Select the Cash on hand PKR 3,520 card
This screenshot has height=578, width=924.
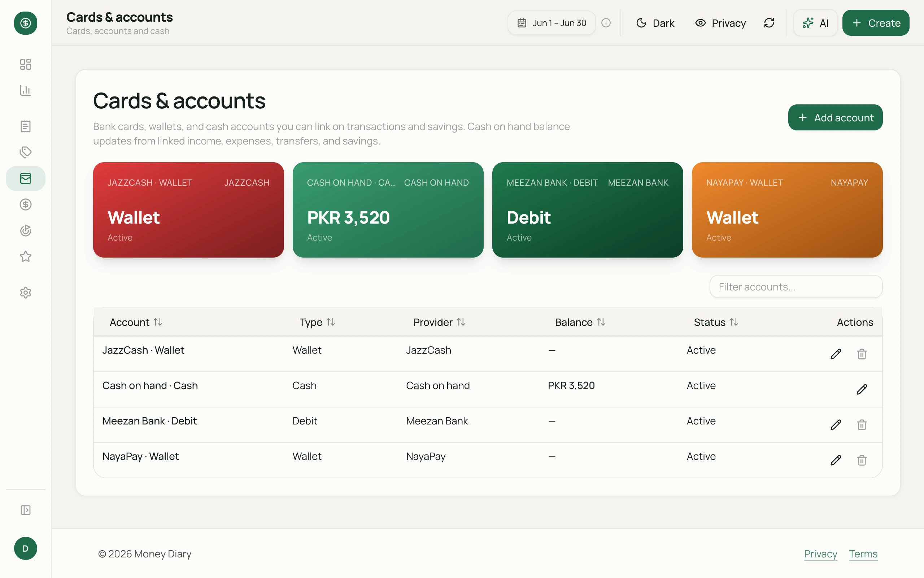(x=388, y=210)
